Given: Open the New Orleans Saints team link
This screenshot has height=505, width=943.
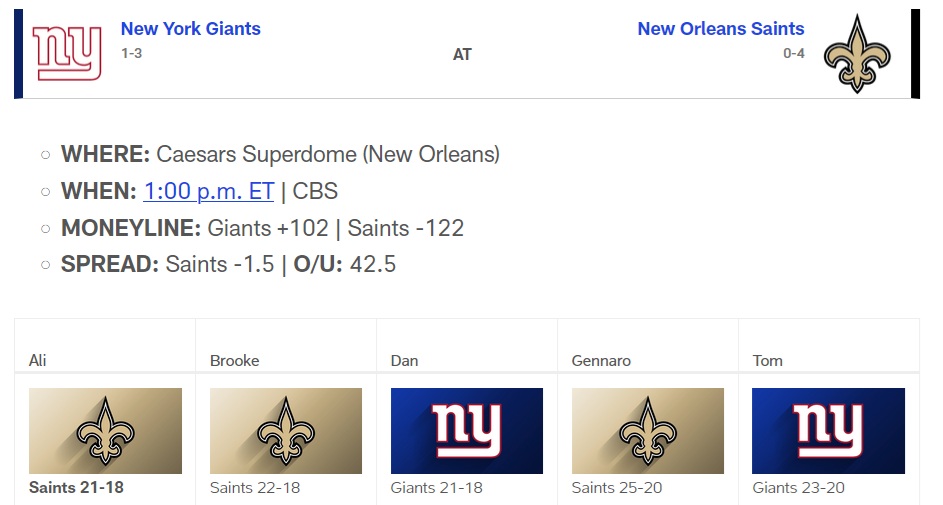Looking at the screenshot, I should pyautogui.click(x=720, y=29).
